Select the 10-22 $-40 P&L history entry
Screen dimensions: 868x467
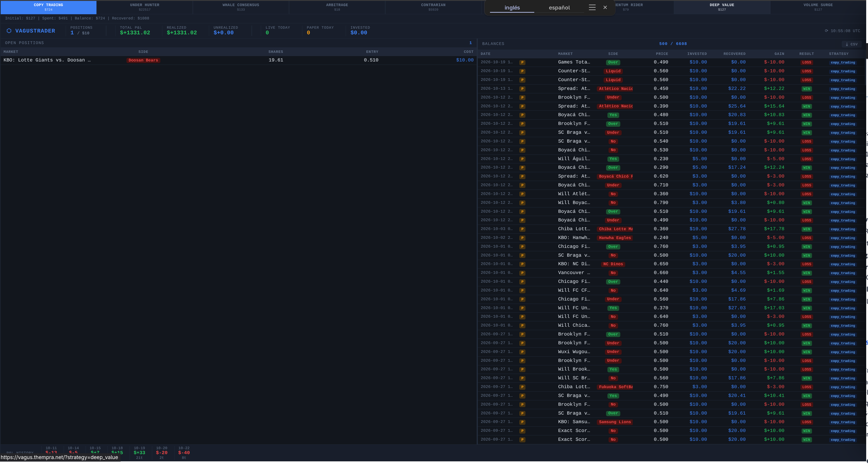(x=184, y=453)
